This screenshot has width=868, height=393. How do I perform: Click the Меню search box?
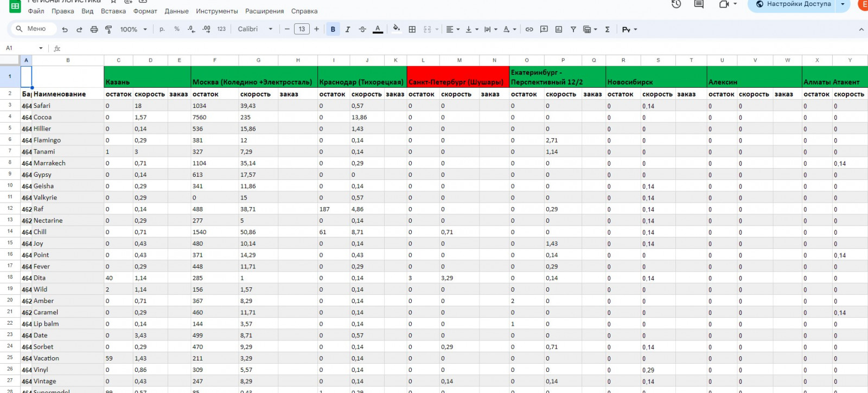[33, 29]
